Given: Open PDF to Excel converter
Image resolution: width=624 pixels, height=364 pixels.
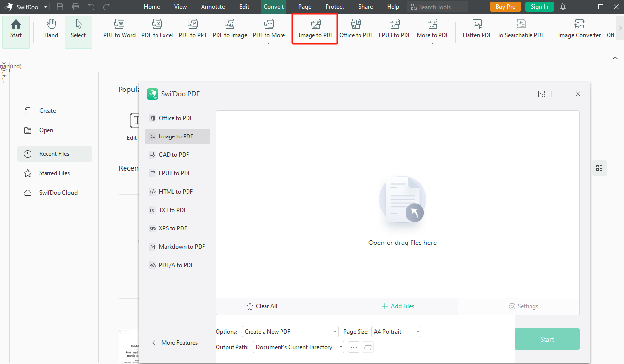Looking at the screenshot, I should [157, 29].
